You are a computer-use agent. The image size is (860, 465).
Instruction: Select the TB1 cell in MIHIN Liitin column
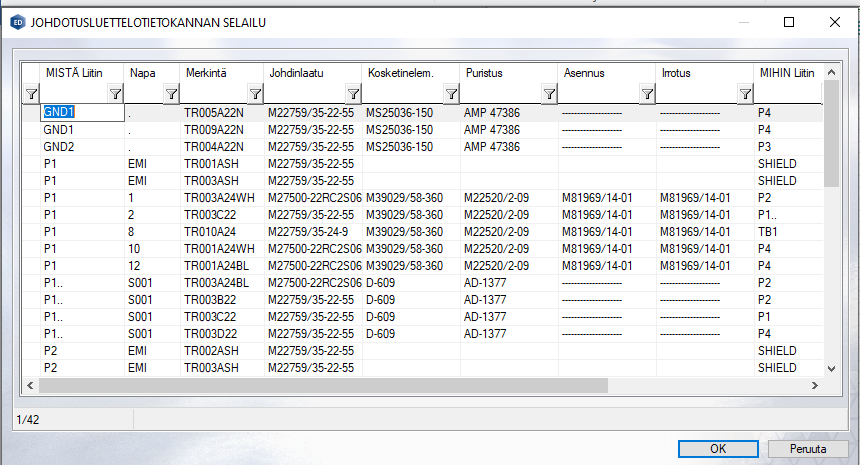[767, 228]
